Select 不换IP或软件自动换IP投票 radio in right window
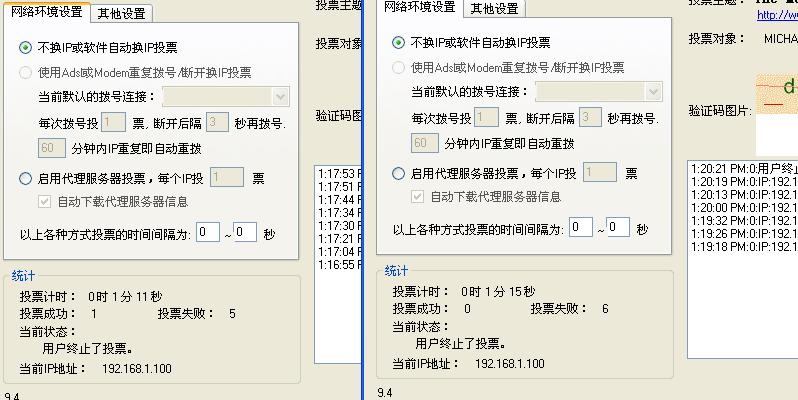Viewport: 798px width, 400px height. click(x=399, y=43)
